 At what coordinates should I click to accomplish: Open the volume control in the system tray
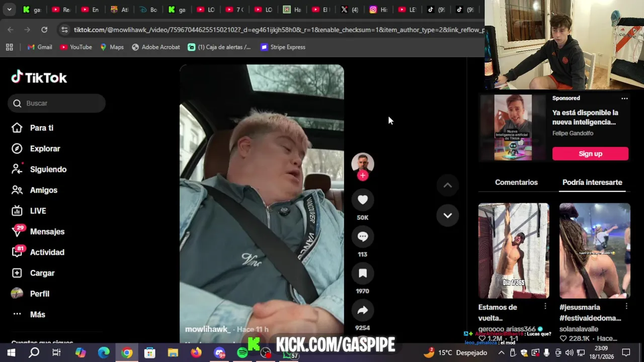[569, 352]
